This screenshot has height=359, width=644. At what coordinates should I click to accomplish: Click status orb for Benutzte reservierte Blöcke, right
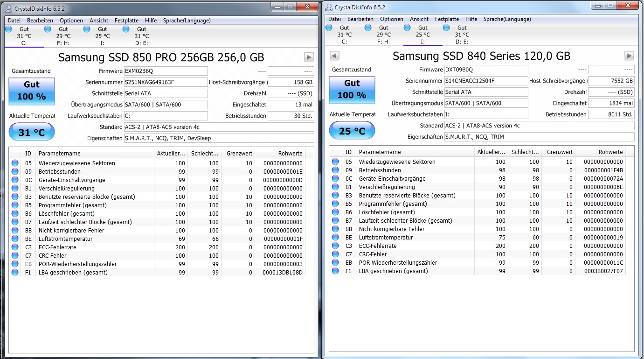pos(335,196)
